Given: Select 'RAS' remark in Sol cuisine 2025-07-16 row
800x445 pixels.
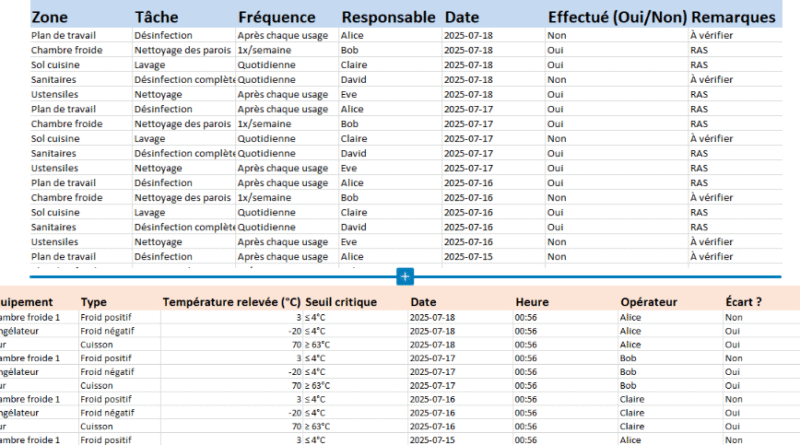Looking at the screenshot, I should click(x=699, y=212).
